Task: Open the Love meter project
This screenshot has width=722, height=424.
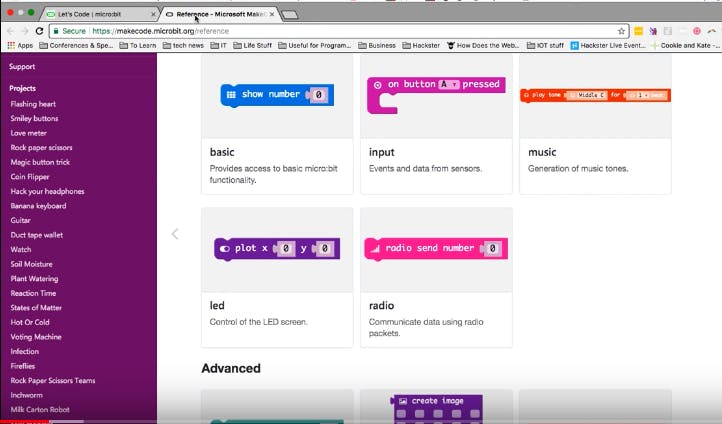Action: (29, 133)
